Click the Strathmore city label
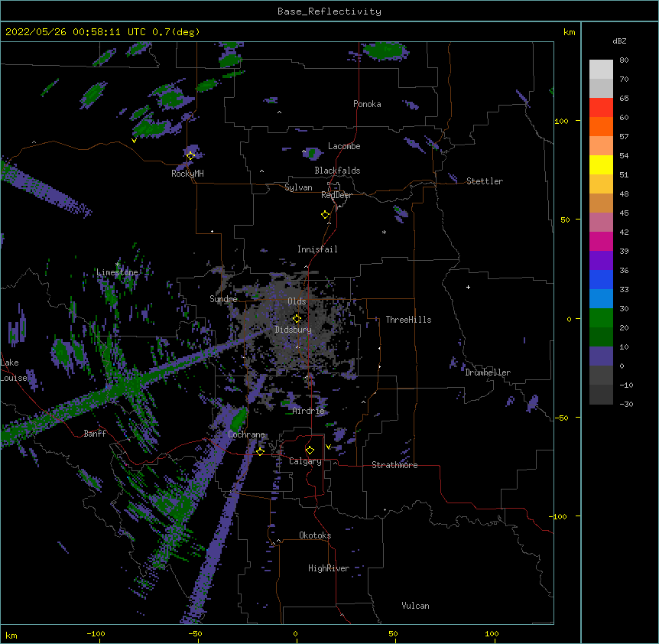 394,465
